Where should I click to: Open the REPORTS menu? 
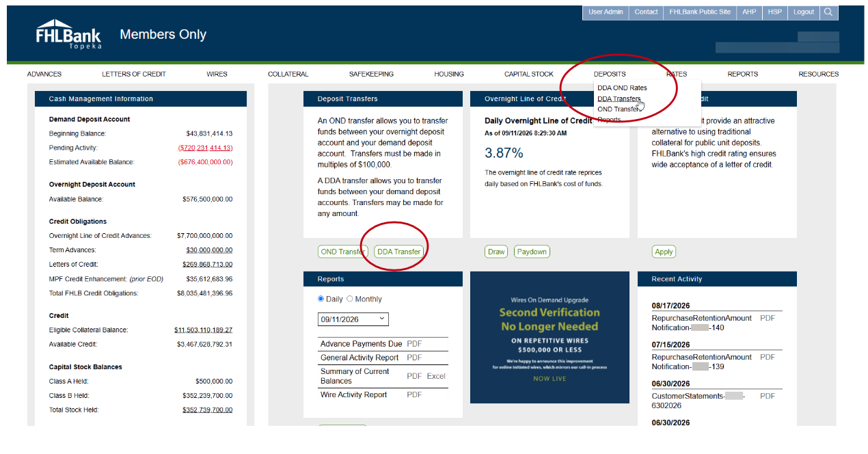point(743,74)
